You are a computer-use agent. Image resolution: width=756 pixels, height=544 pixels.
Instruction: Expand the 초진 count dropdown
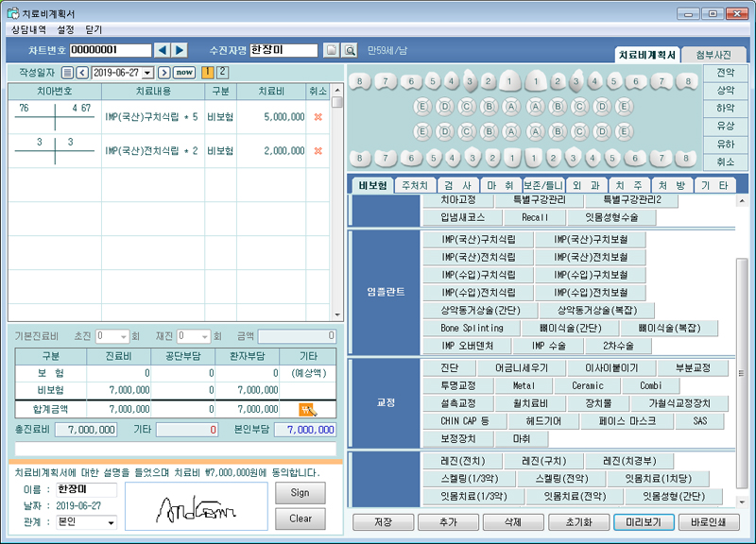pyautogui.click(x=124, y=336)
